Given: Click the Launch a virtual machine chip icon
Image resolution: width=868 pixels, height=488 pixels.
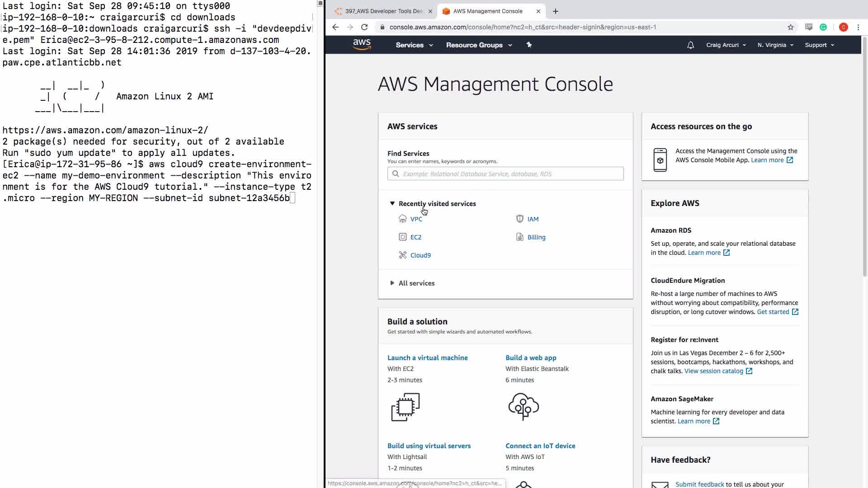Looking at the screenshot, I should tap(405, 407).
